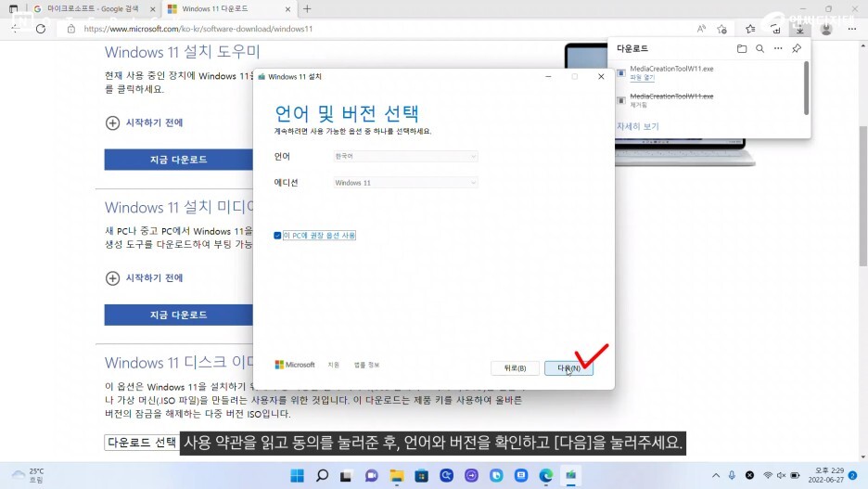This screenshot has width=868, height=489.
Task: Click the 뒤로(B) button
Action: point(515,368)
